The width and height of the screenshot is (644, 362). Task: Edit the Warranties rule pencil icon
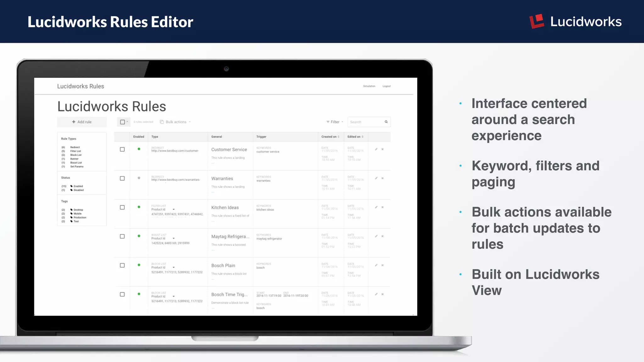tap(376, 178)
